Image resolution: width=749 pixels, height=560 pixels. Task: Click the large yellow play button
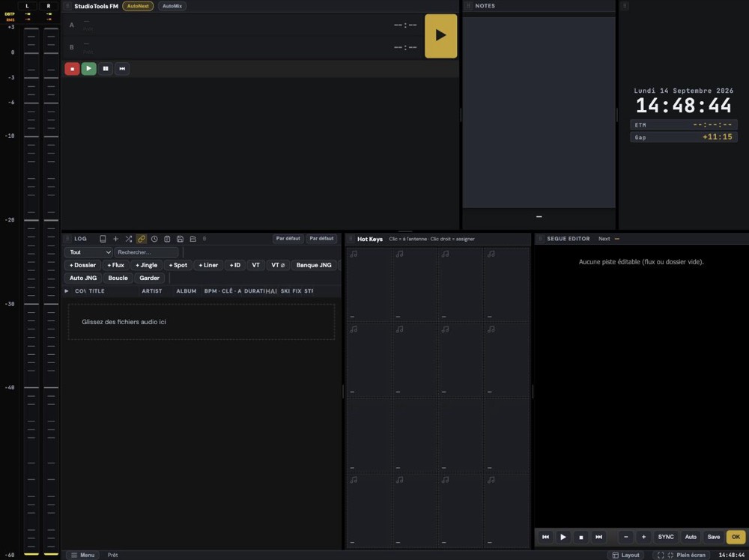click(440, 36)
